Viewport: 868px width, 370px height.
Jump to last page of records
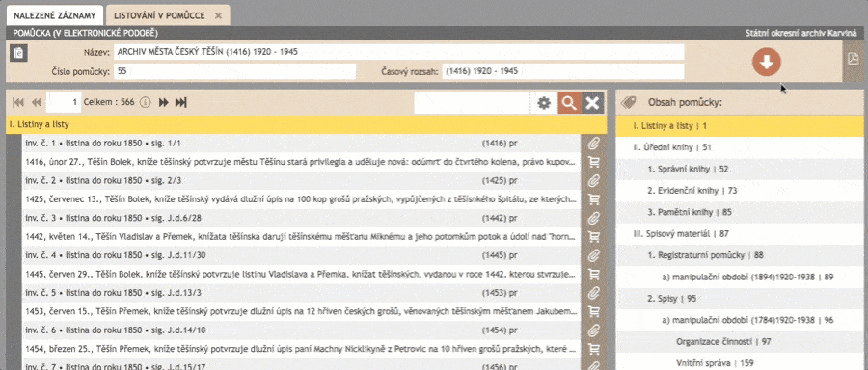[181, 102]
